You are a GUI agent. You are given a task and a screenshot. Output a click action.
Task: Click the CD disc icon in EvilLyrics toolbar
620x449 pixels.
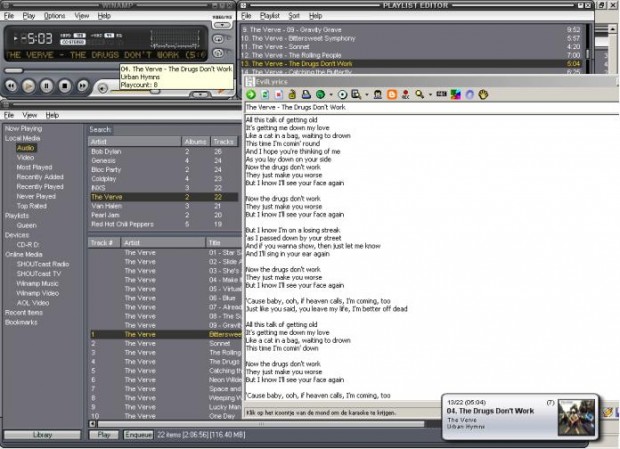coord(342,94)
